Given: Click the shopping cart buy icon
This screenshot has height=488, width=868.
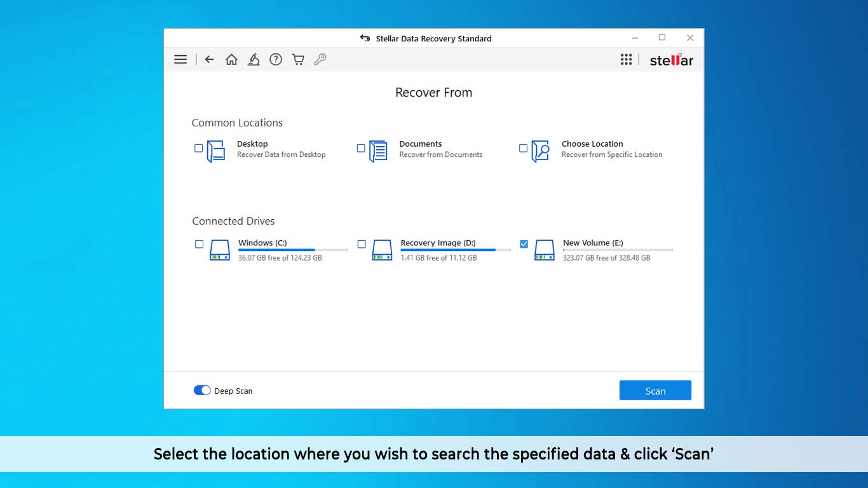Looking at the screenshot, I should click(298, 60).
